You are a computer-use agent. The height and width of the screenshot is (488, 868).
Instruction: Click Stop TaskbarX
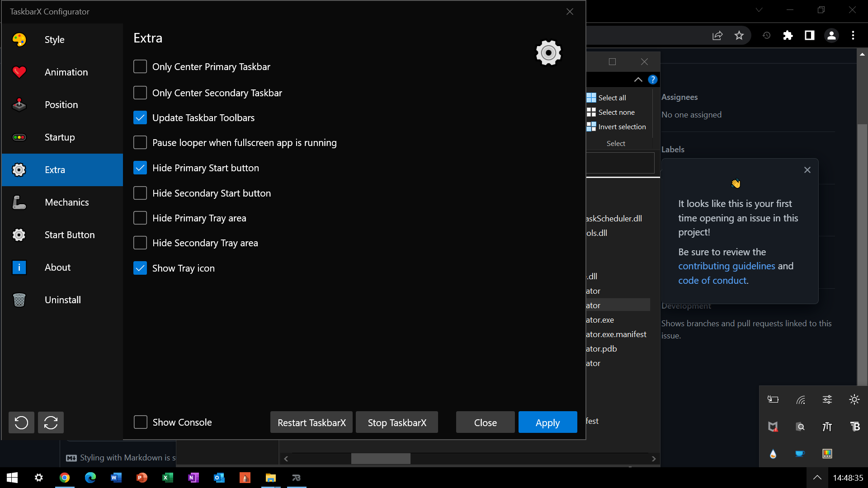point(396,422)
